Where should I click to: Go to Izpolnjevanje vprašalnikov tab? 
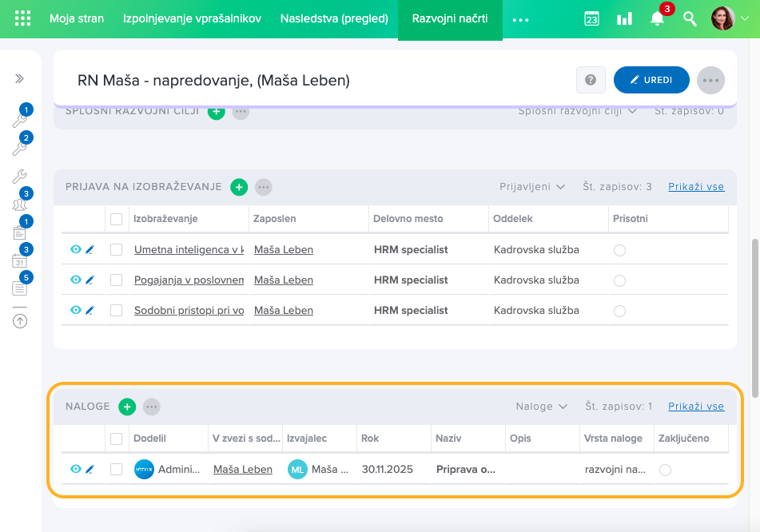click(192, 18)
